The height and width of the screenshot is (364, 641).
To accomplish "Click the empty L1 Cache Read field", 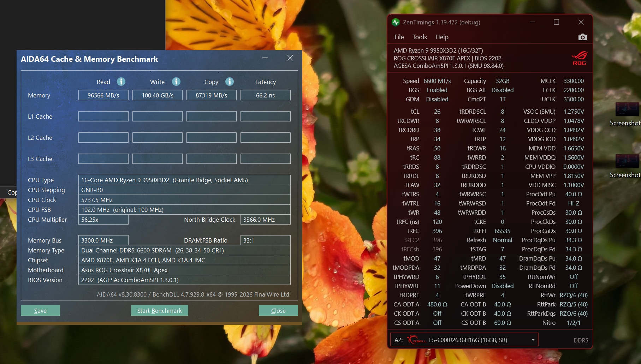I will tap(103, 117).
